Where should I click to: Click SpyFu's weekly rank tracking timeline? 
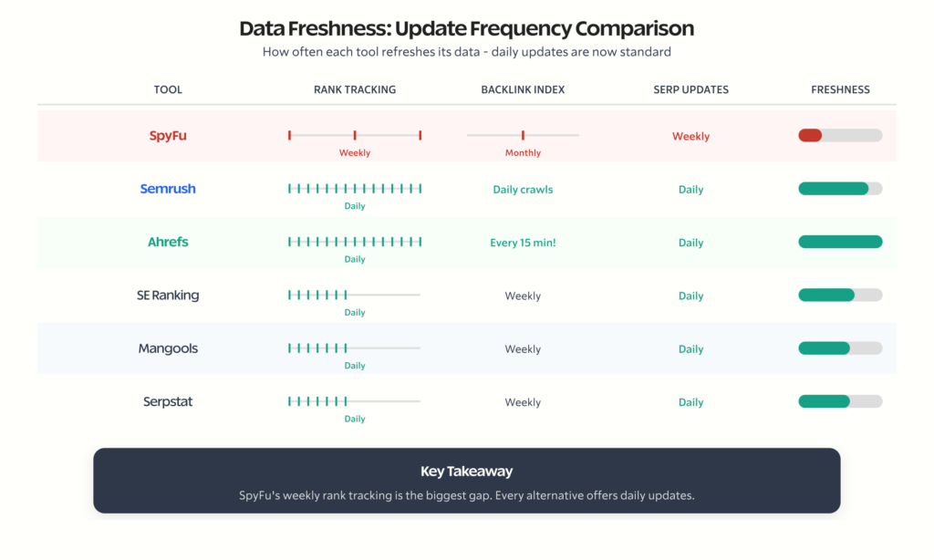coord(355,135)
